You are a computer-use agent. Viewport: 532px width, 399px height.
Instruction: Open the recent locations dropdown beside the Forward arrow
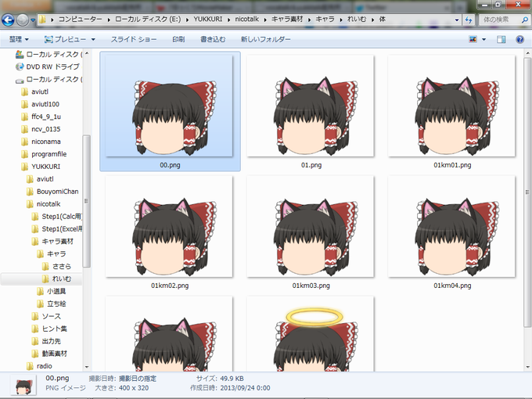33,20
